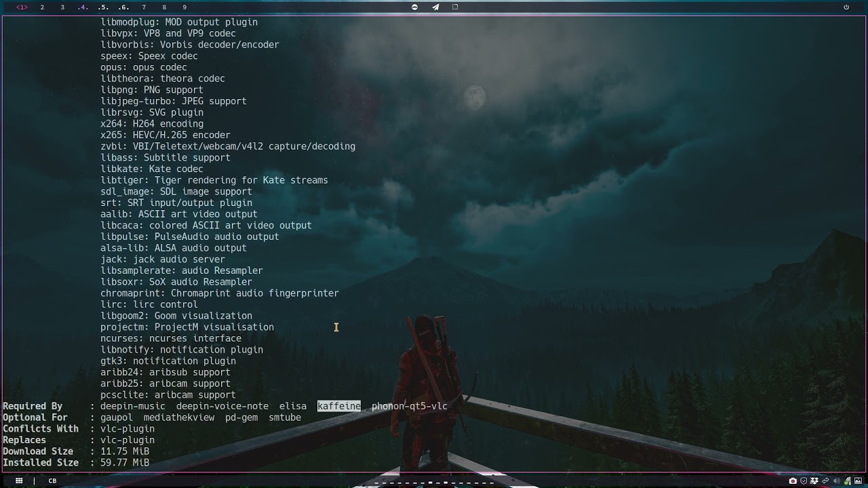This screenshot has width=868, height=488.
Task: Switch to workspace 9
Action: pyautogui.click(x=184, y=7)
